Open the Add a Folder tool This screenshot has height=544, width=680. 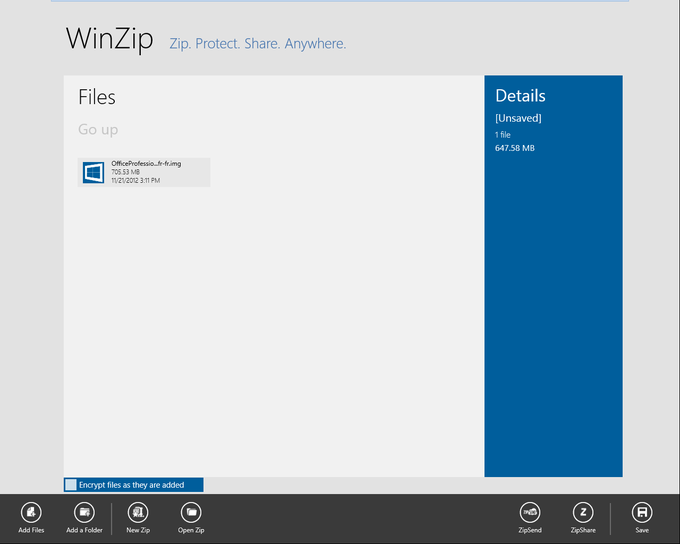tap(84, 512)
